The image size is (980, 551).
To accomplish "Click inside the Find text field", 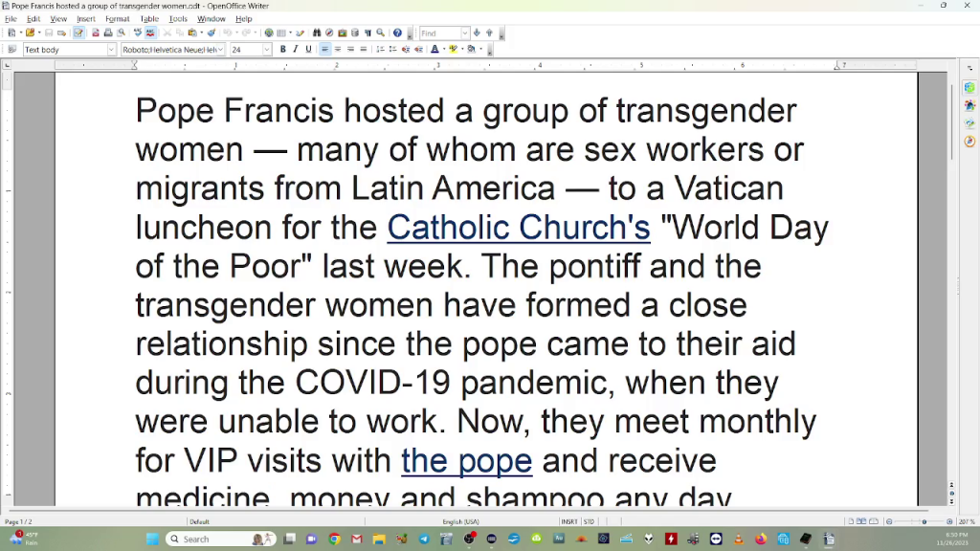I will 440,33.
